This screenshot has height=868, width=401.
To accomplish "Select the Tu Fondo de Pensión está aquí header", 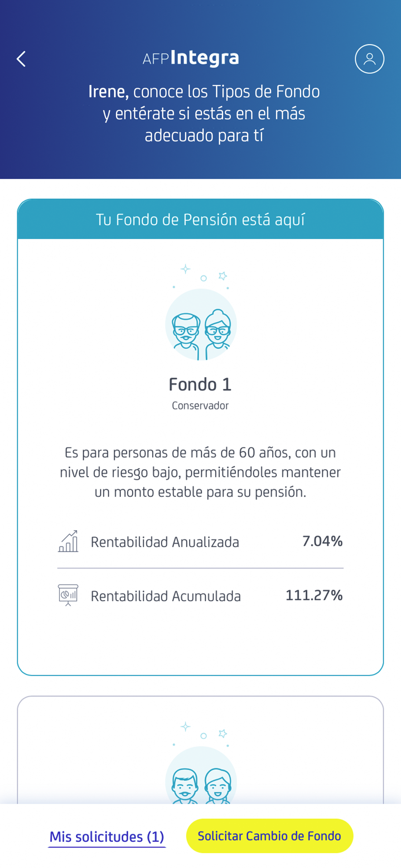I will tap(200, 219).
